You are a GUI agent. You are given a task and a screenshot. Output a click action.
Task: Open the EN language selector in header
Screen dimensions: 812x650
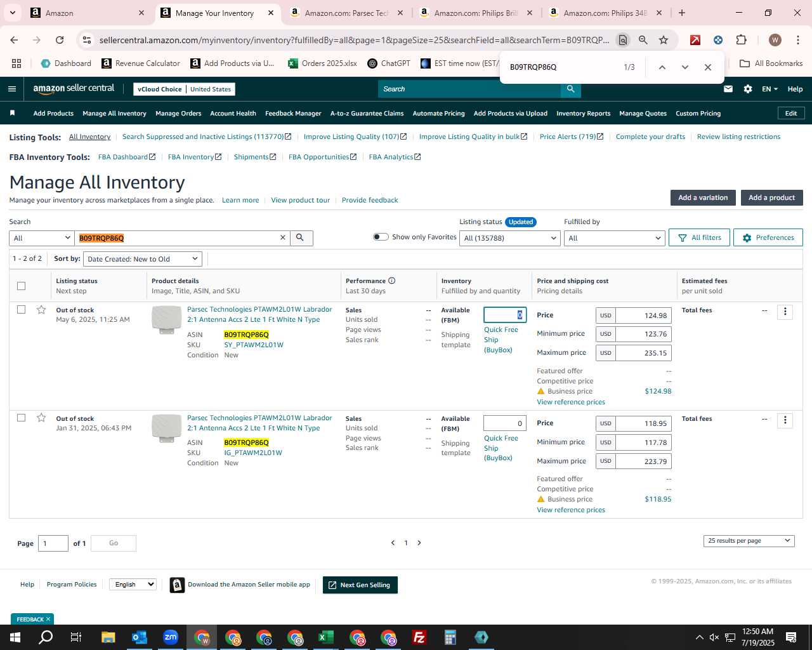(769, 89)
